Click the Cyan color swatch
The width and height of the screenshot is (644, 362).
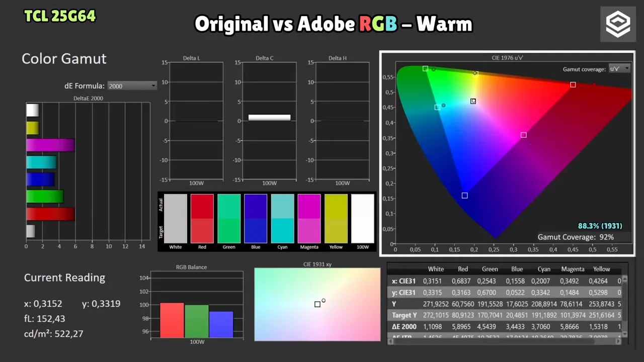[x=282, y=219]
